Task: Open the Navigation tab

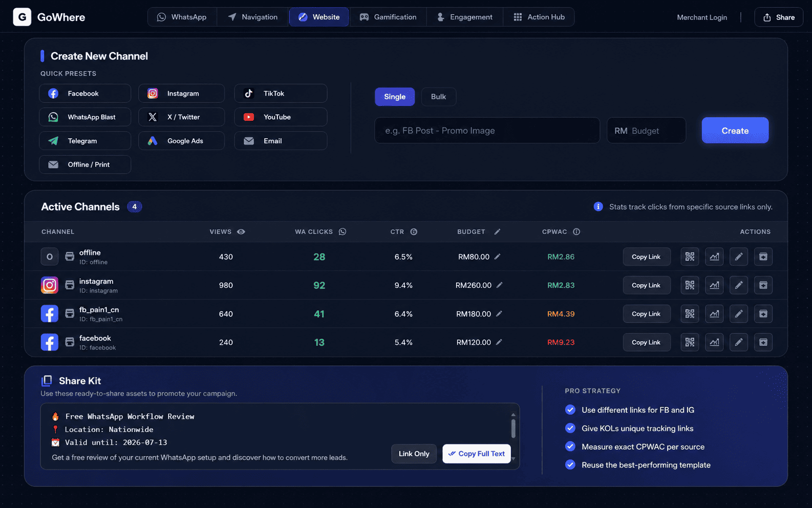Action: (x=253, y=17)
